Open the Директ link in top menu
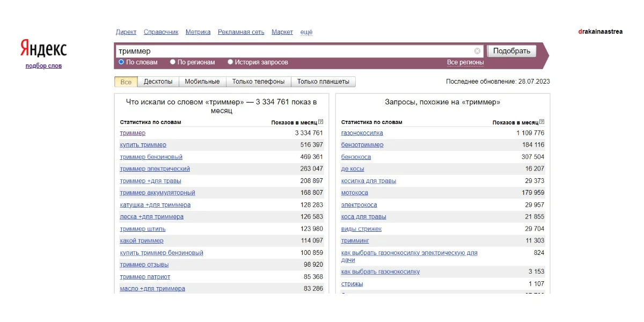The image size is (644, 322). 126,32
